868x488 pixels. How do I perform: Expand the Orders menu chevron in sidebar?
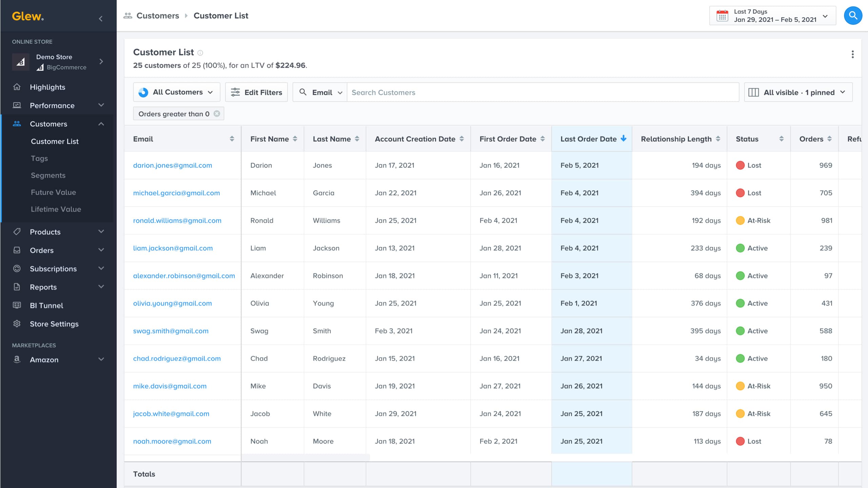coord(101,250)
